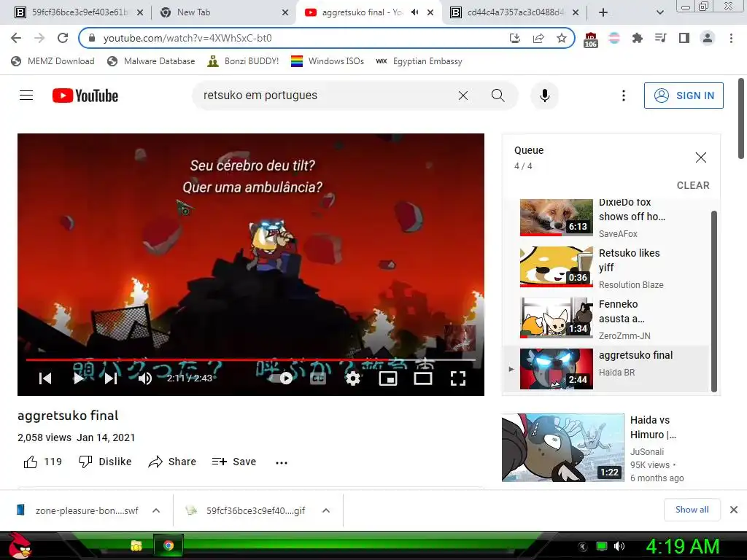
Task: Click Show all downloads
Action: pyautogui.click(x=692, y=510)
